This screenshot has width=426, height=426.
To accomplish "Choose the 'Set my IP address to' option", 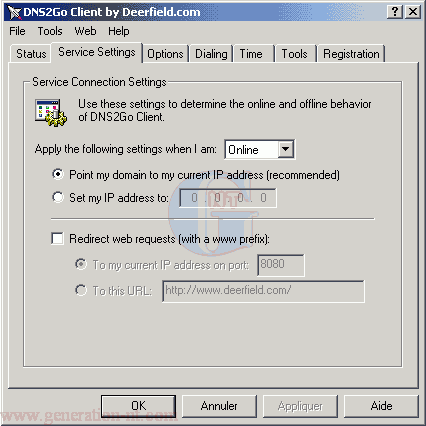I will point(58,197).
